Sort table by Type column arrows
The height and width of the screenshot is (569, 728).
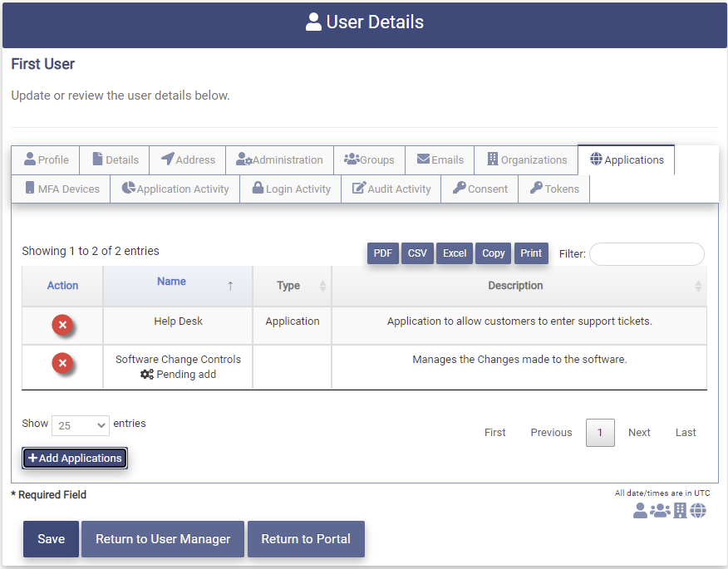point(322,286)
